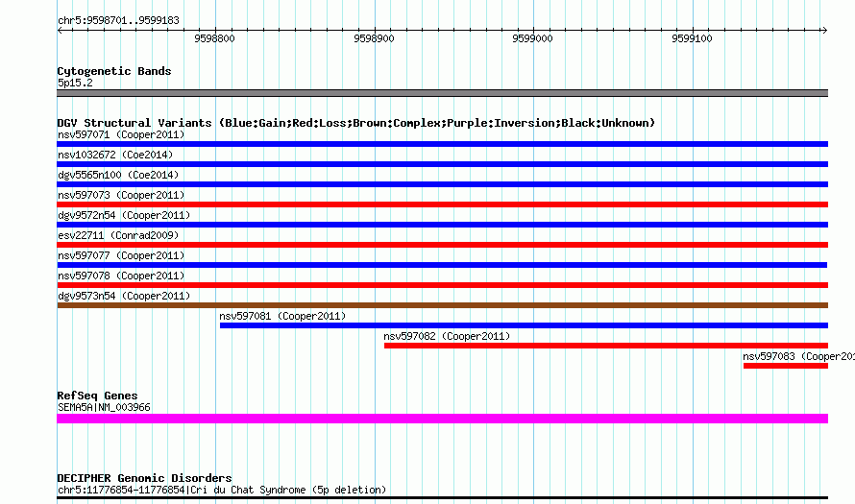Click the black Cri du Chat Syndrome bar

coord(442,497)
